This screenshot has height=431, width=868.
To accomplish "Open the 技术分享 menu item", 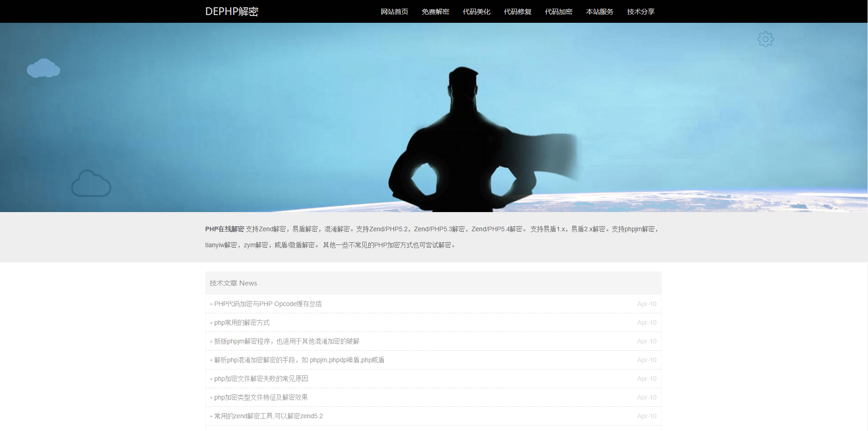I will [641, 12].
